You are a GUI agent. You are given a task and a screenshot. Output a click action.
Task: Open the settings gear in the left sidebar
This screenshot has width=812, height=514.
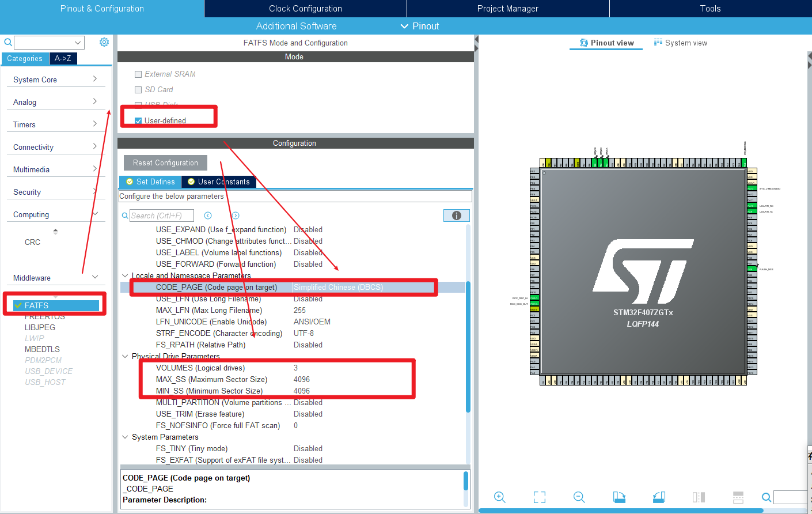tap(104, 41)
